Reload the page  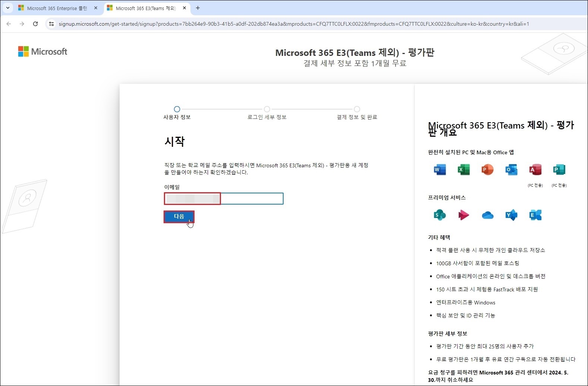35,24
